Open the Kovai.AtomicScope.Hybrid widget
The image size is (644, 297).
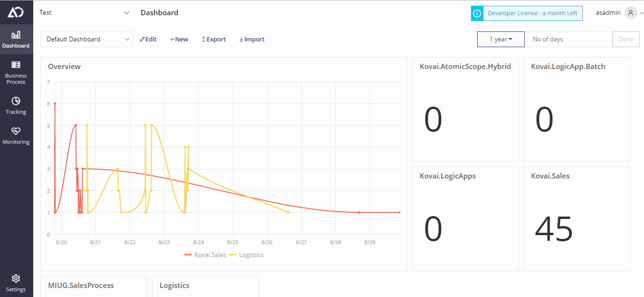[x=465, y=109]
